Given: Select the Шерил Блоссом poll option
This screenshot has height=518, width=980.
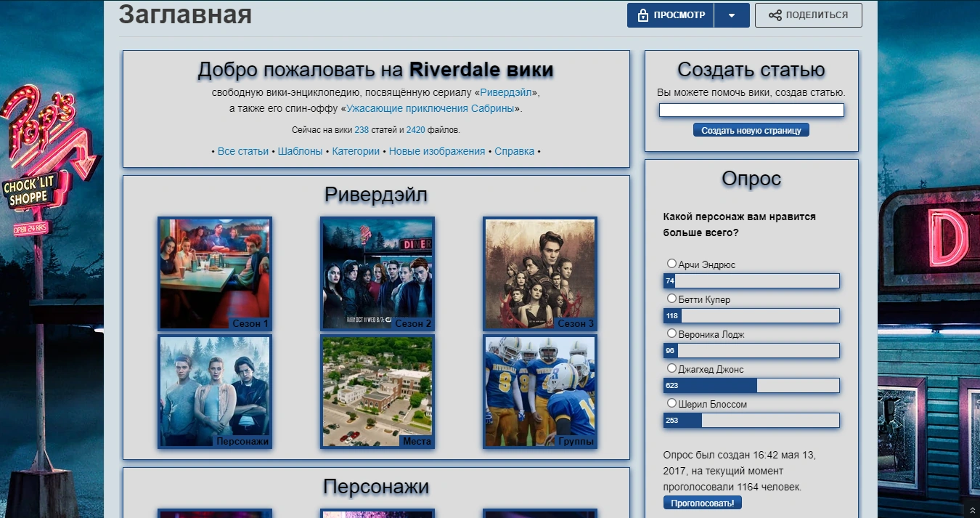Looking at the screenshot, I should click(x=671, y=403).
